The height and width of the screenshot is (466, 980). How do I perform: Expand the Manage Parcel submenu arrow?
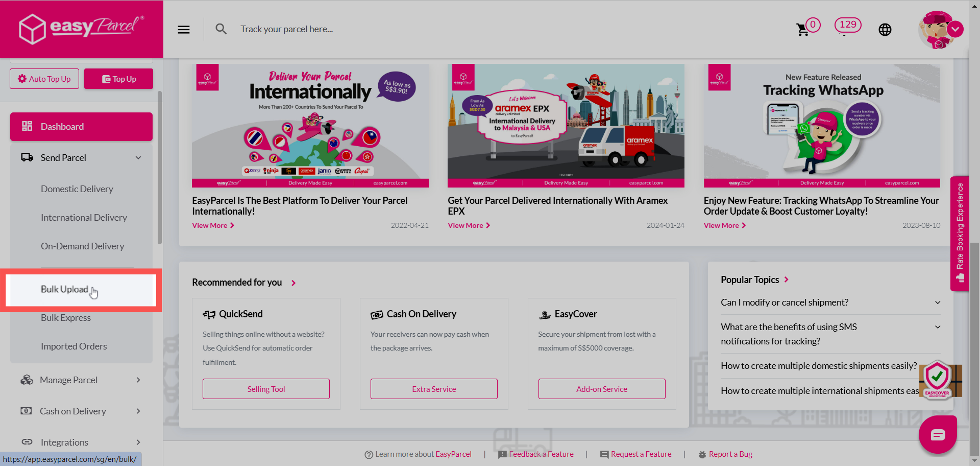(x=138, y=380)
